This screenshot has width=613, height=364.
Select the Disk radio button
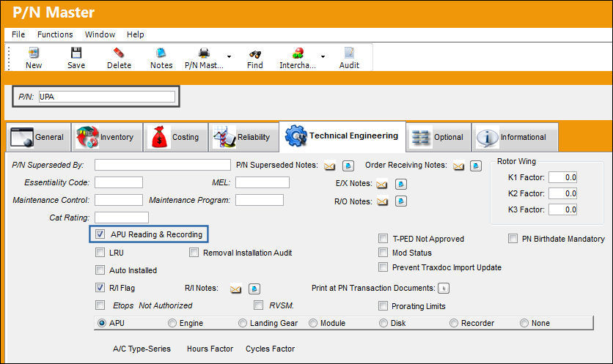point(383,323)
